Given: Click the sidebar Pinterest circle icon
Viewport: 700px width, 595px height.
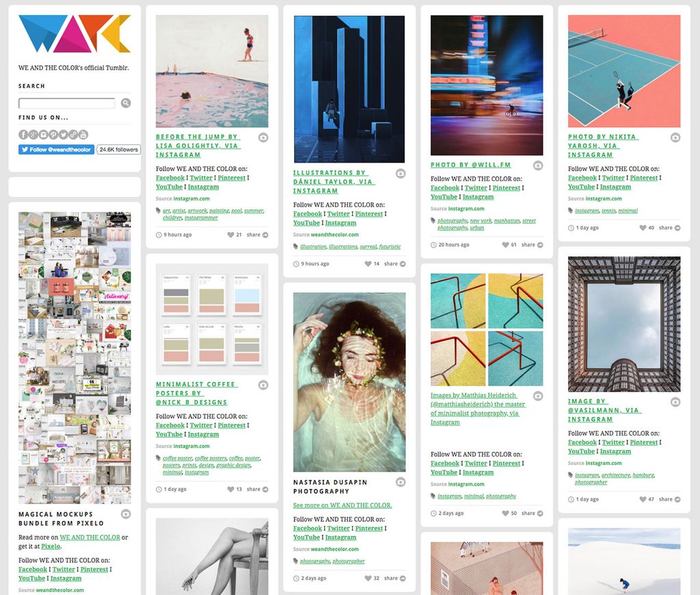Looking at the screenshot, I should click(53, 134).
